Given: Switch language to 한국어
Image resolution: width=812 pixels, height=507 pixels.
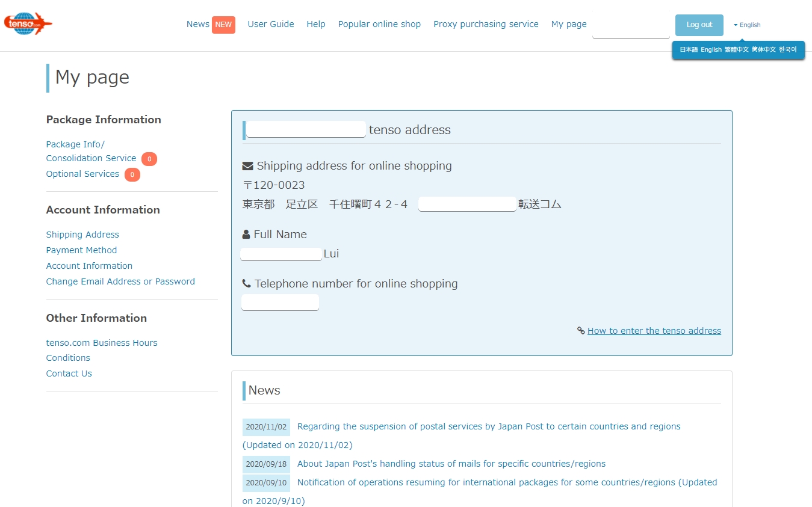Looking at the screenshot, I should point(788,50).
